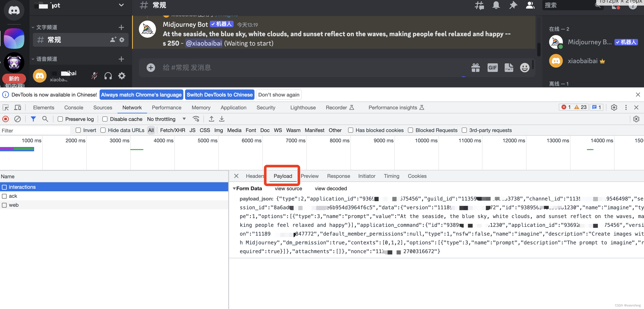
Task: Open DevTools three-dot customize menu
Action: 626,108
